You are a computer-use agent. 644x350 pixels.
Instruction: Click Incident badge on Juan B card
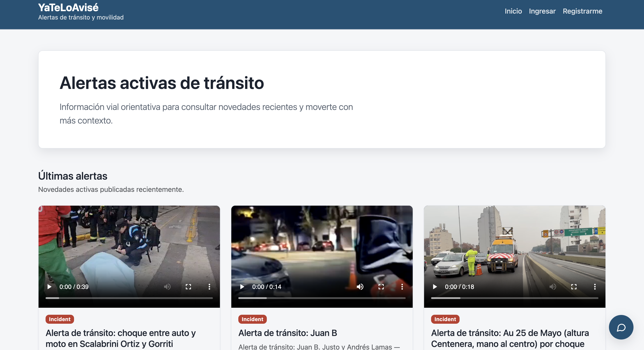click(x=253, y=319)
